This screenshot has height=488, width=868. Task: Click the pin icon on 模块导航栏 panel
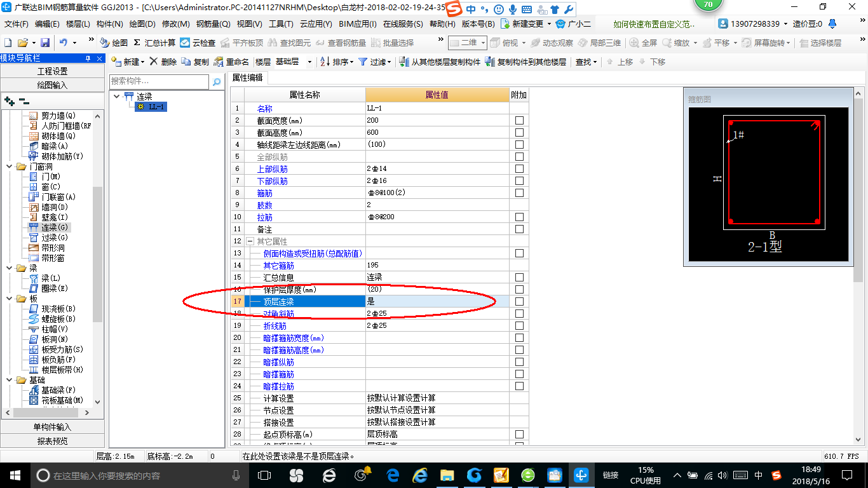pos(88,58)
